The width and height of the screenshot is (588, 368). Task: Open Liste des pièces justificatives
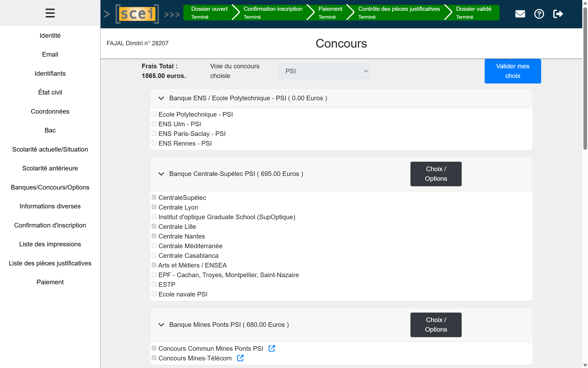click(x=50, y=263)
